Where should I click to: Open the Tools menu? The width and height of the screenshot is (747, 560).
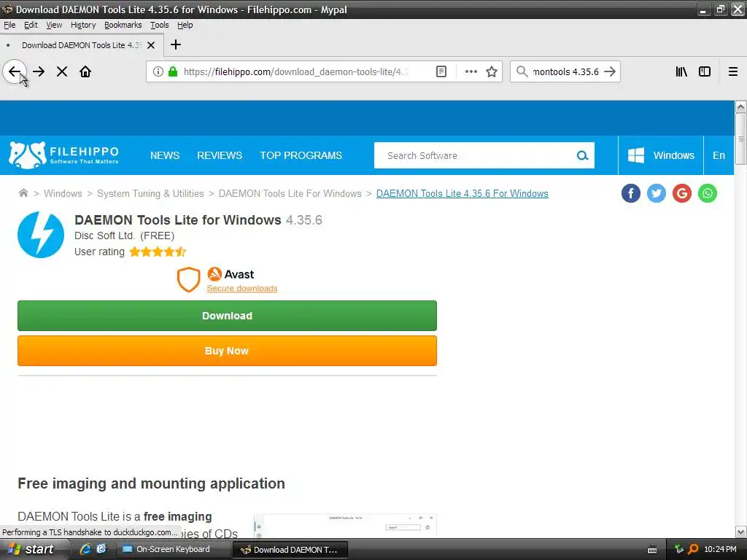(160, 25)
